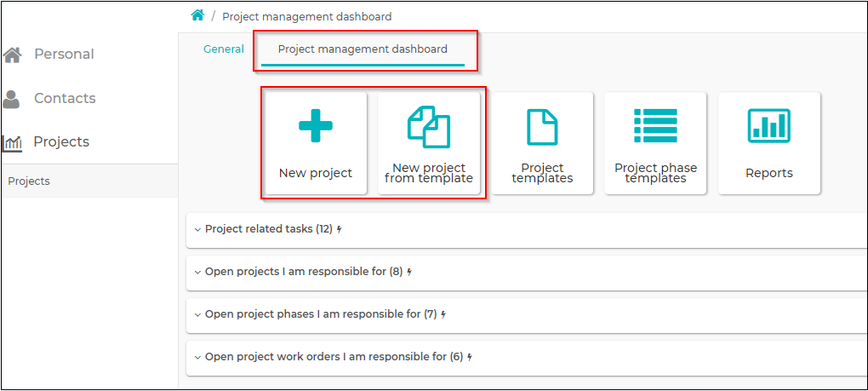The height and width of the screenshot is (391, 868).
Task: Click the chart icon beside Projects in the sidebar
Action: 12,143
